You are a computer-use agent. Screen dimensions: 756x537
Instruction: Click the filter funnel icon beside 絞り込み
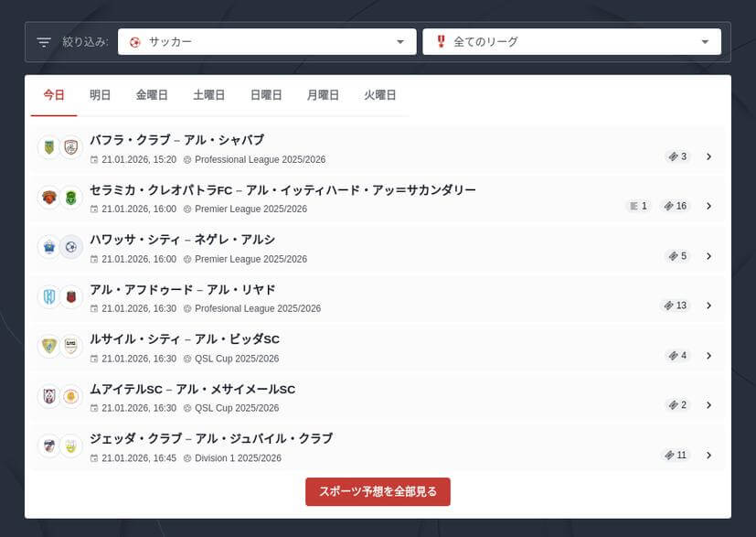point(42,41)
